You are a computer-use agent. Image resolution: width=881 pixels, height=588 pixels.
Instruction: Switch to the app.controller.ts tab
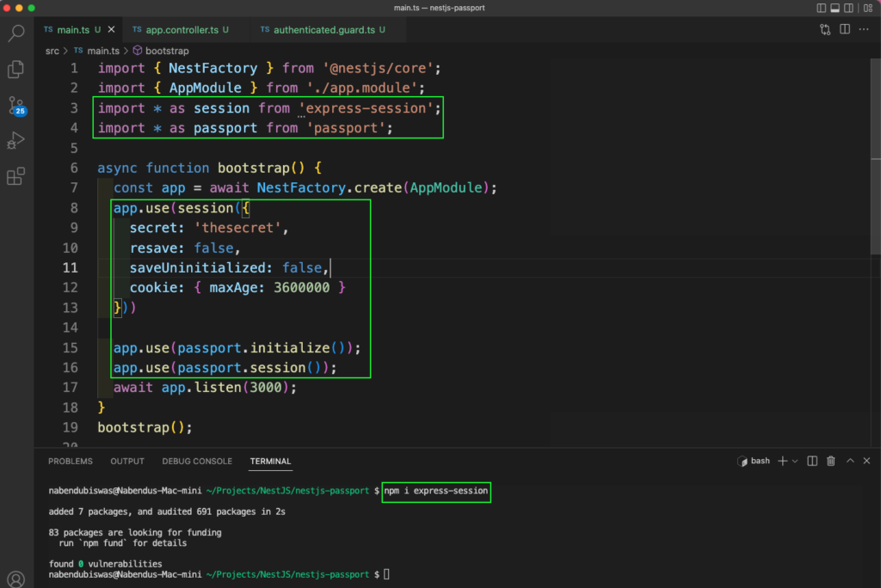click(180, 29)
